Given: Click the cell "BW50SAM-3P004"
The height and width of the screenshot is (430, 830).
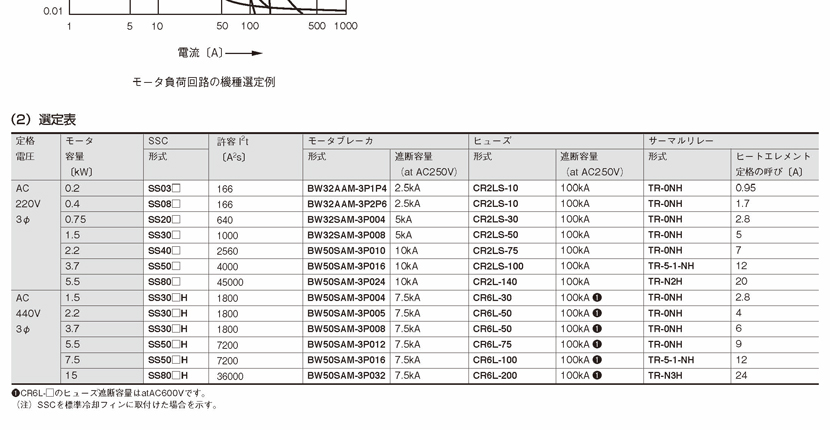Looking at the screenshot, I should click(x=346, y=298).
